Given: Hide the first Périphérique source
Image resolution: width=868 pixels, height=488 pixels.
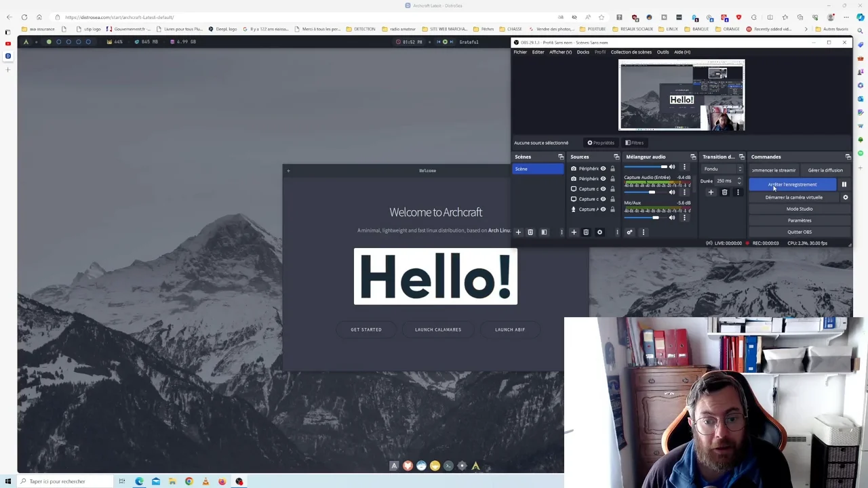Looking at the screenshot, I should 603,169.
